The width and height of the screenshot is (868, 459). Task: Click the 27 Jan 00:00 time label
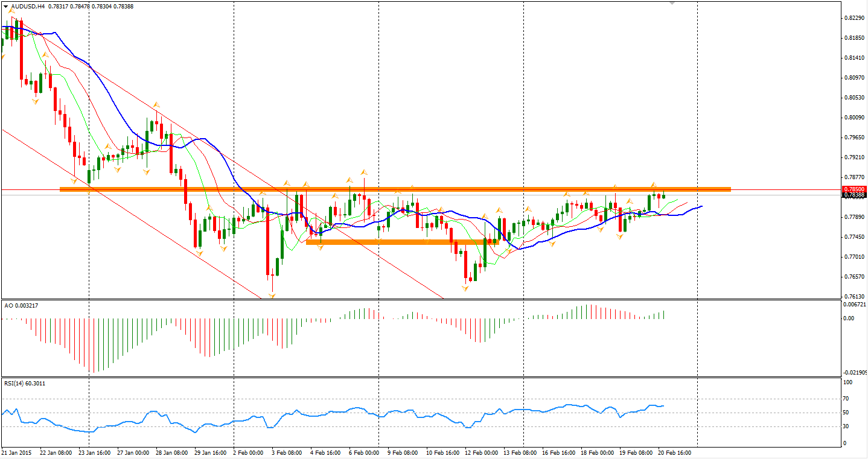133,452
